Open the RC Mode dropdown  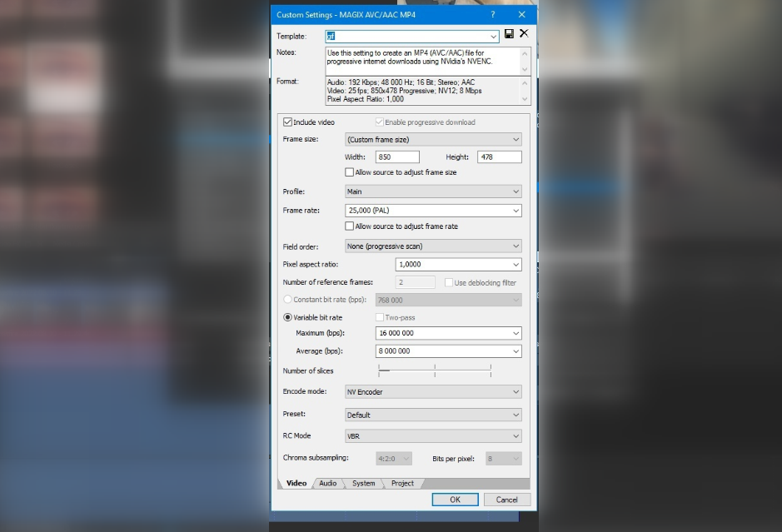pos(433,436)
